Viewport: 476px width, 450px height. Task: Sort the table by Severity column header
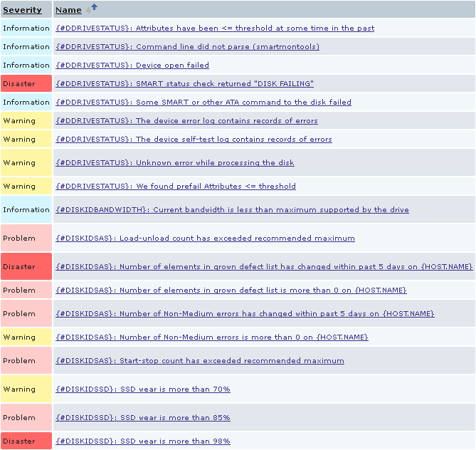pos(22,10)
